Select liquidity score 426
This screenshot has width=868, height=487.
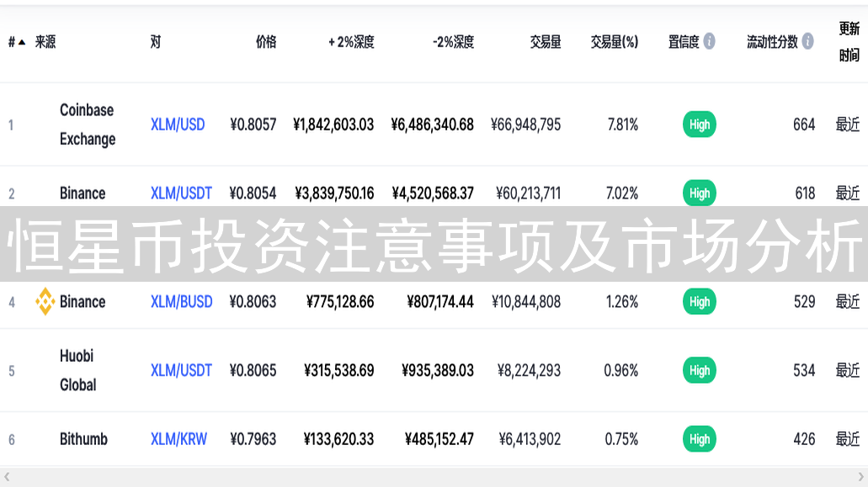[804, 439]
